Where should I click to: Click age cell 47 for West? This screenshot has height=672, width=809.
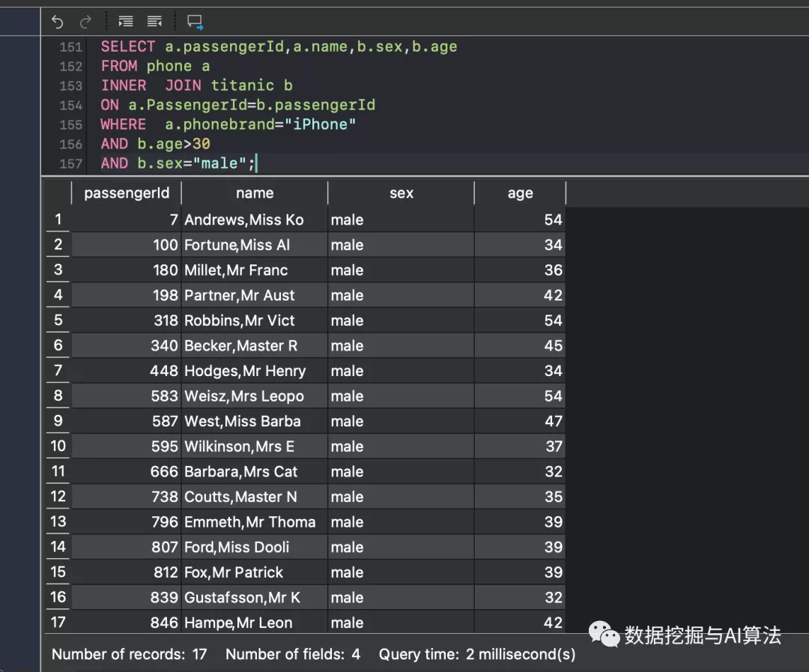[520, 421]
